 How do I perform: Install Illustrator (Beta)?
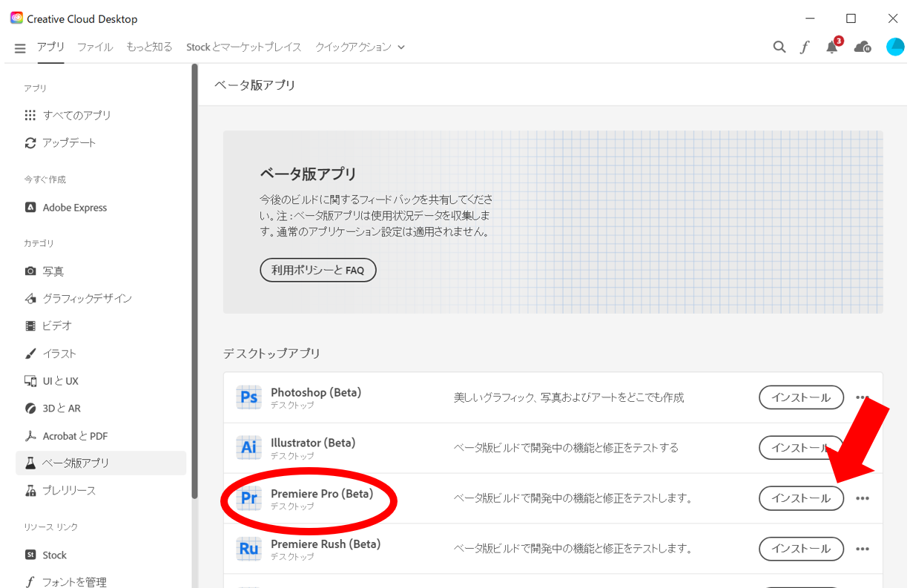pyautogui.click(x=801, y=448)
